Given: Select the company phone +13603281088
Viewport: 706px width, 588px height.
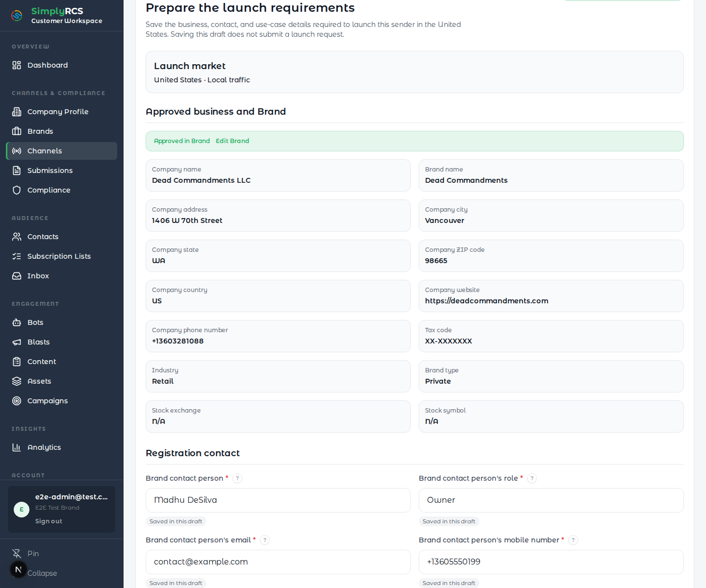Looking at the screenshot, I should click(x=177, y=341).
